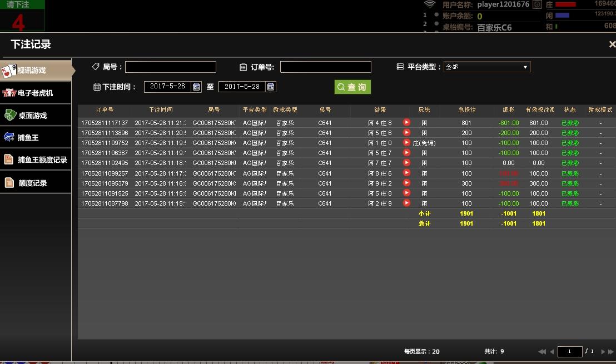The width and height of the screenshot is (616, 364).
Task: Open the 额度记录 tab
Action: click(x=36, y=183)
